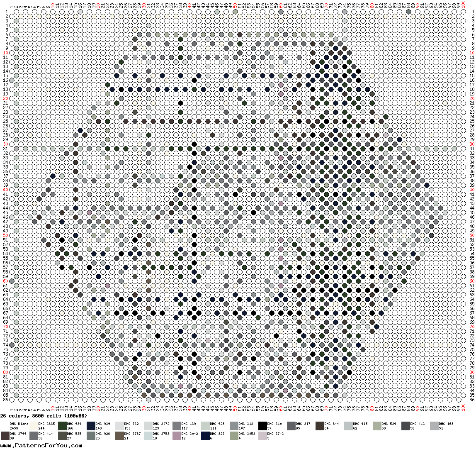The height and width of the screenshot is (449, 476).
Task: Select the DMC 3042 mauve swatch
Action: coord(177,436)
